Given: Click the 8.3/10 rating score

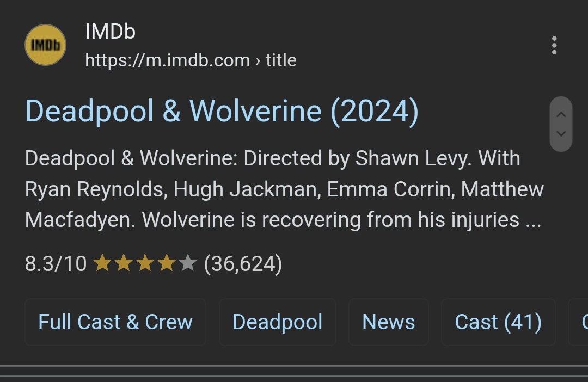Looking at the screenshot, I should (x=56, y=264).
